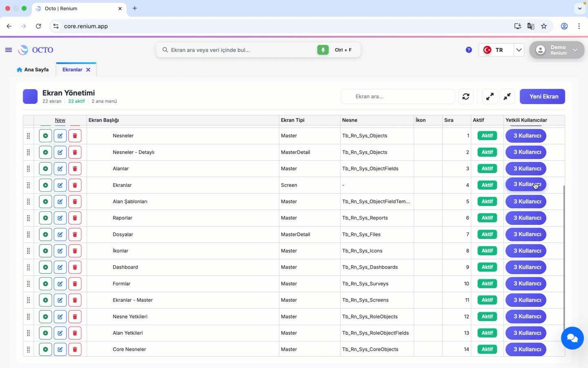
Task: Open Chrome tab search dropdown chevron
Action: (579, 8)
